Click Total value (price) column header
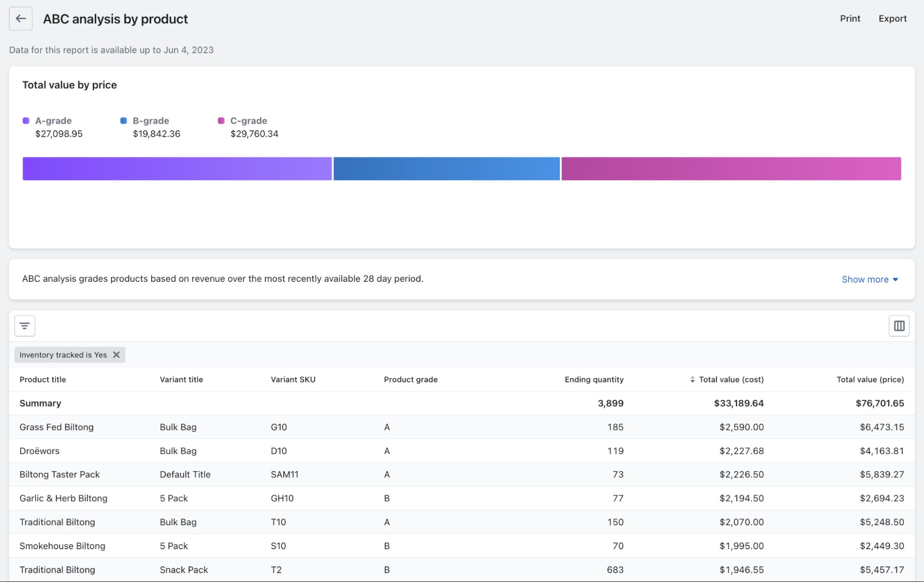924x582 pixels. click(870, 380)
